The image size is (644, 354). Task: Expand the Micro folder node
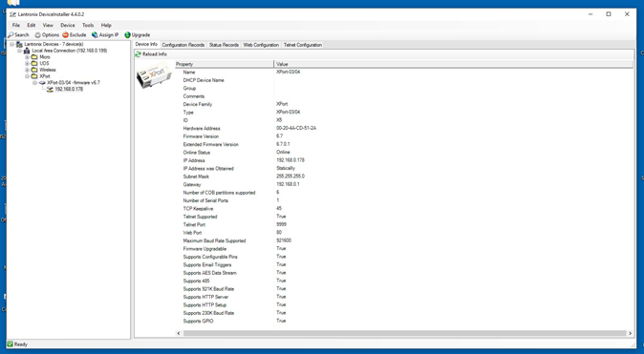(x=27, y=57)
